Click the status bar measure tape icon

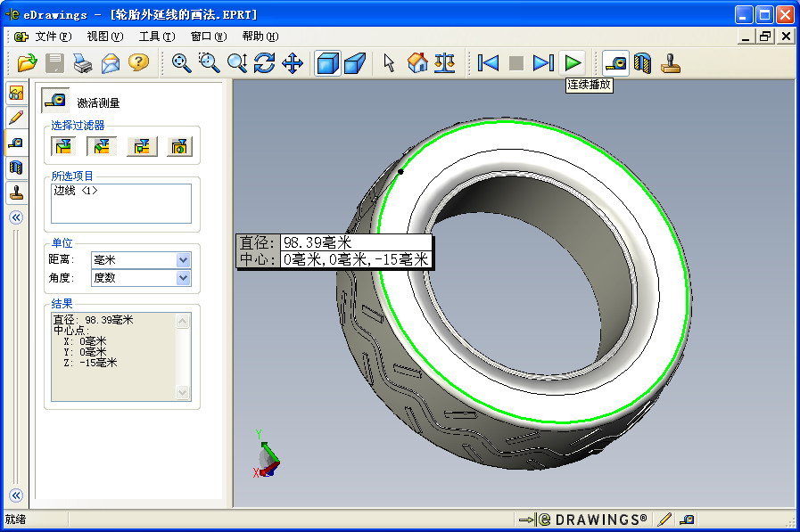[x=687, y=520]
